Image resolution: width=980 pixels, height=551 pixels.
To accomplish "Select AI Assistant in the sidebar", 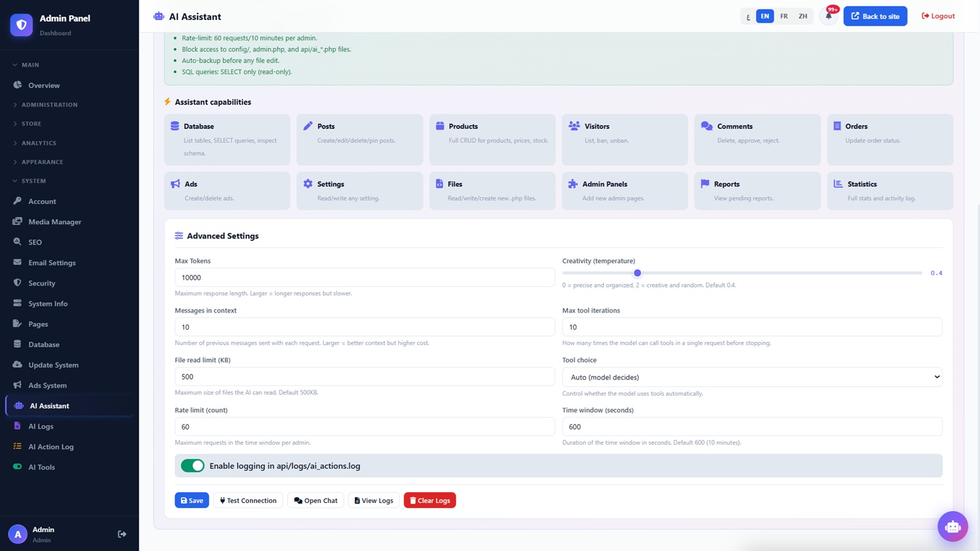I will pos(69,406).
